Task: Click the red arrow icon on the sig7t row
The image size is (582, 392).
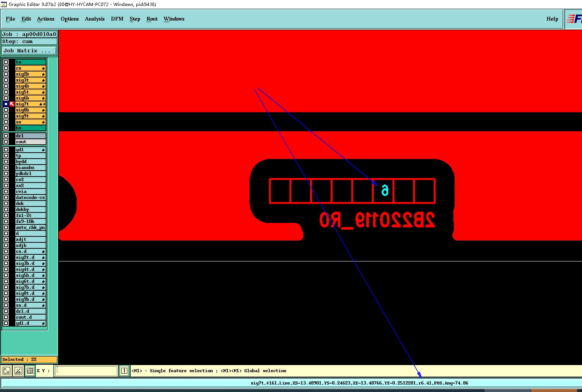Action: click(x=12, y=104)
